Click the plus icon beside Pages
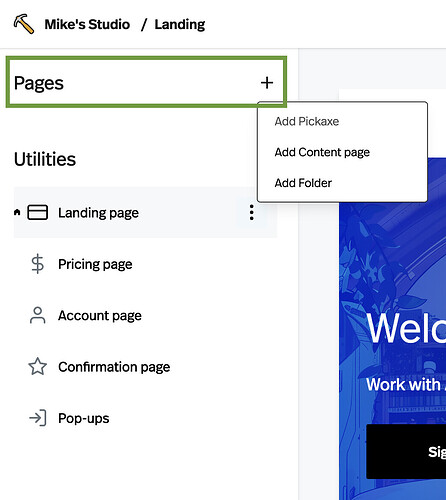The height and width of the screenshot is (500, 446). 267,83
